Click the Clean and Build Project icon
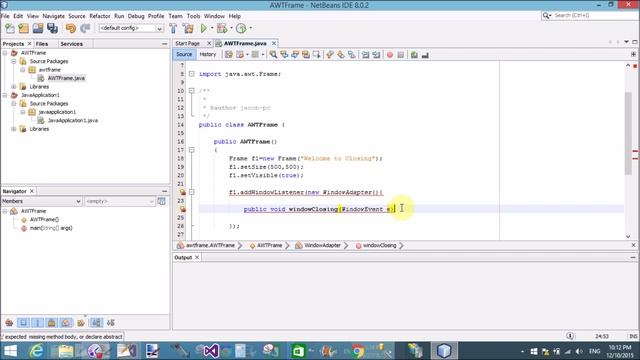The width and height of the screenshot is (640, 360). click(x=188, y=28)
